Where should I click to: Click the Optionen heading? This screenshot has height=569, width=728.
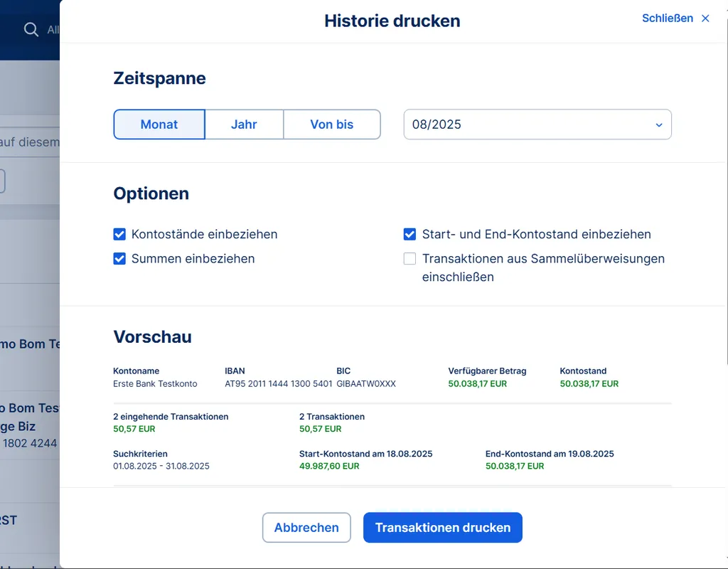tap(151, 193)
